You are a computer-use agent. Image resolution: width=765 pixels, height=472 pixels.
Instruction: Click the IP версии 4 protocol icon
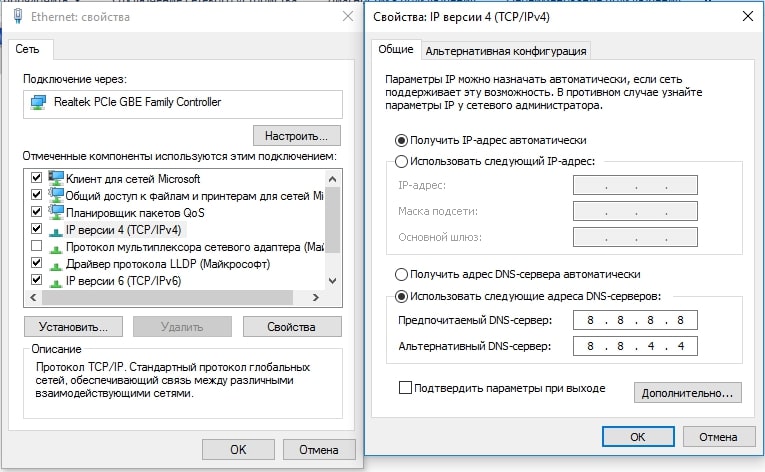click(x=56, y=231)
